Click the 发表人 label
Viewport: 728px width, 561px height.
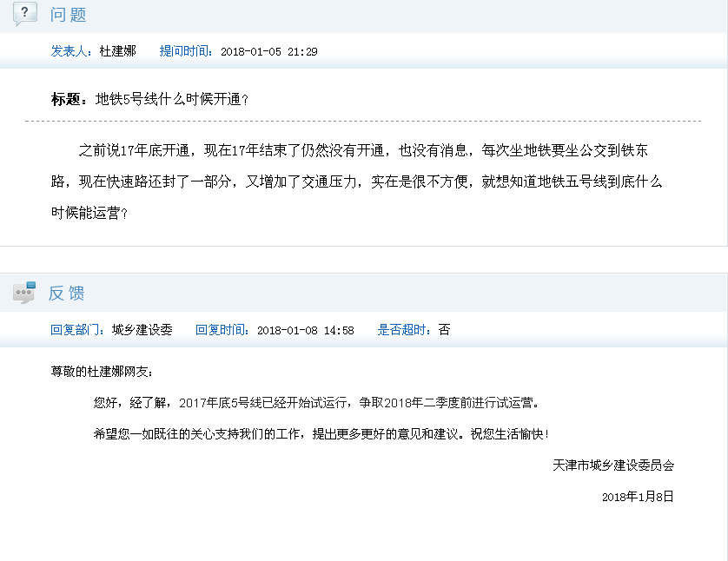coord(72,51)
